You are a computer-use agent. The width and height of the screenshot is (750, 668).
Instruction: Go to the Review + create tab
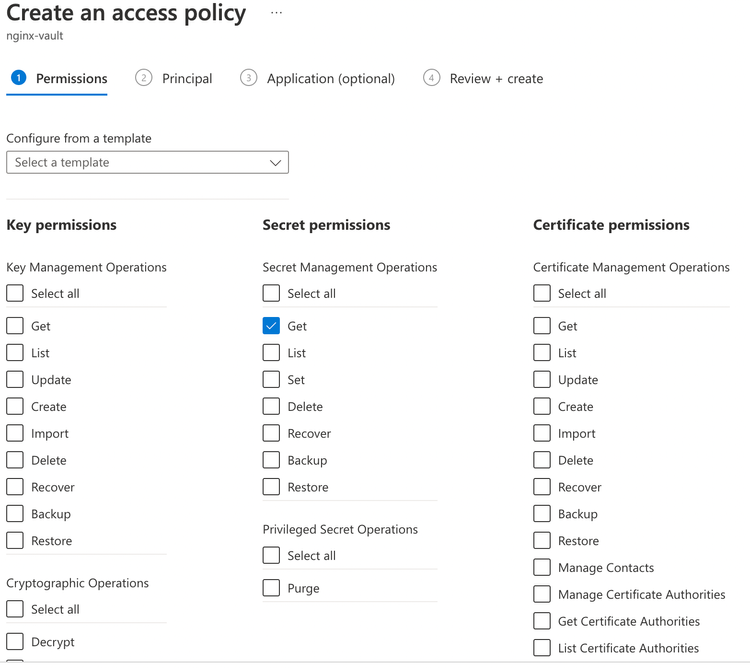[x=496, y=79]
